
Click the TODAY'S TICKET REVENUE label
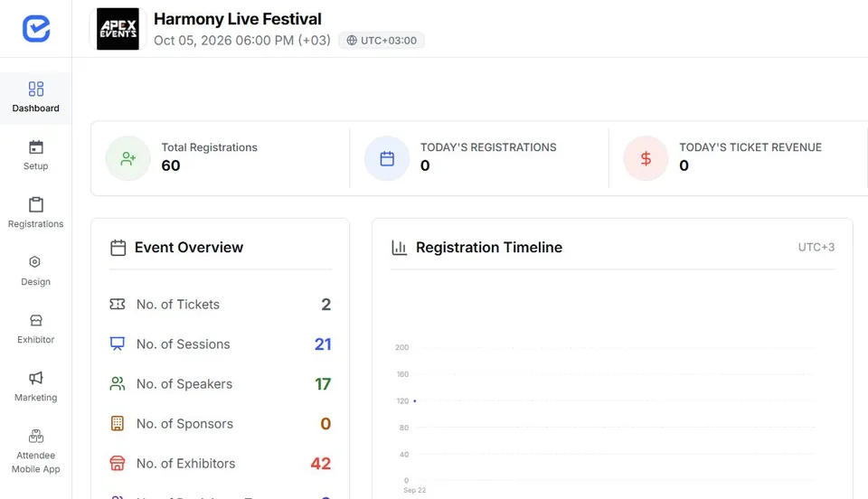point(750,147)
